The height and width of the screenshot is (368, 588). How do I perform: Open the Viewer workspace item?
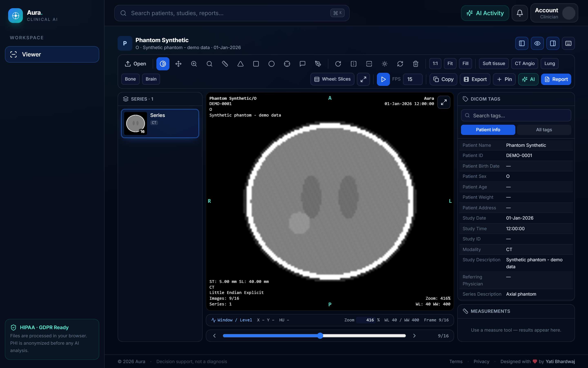coord(52,55)
